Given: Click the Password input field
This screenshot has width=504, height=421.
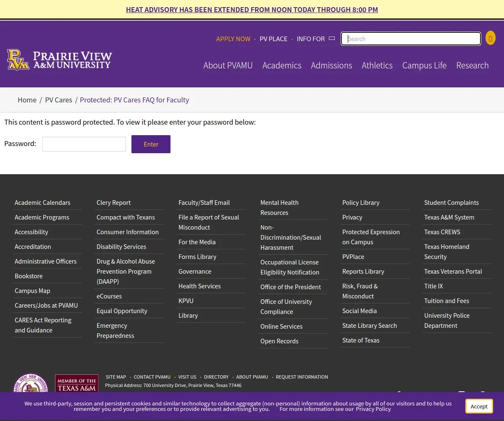Looking at the screenshot, I should (84, 144).
